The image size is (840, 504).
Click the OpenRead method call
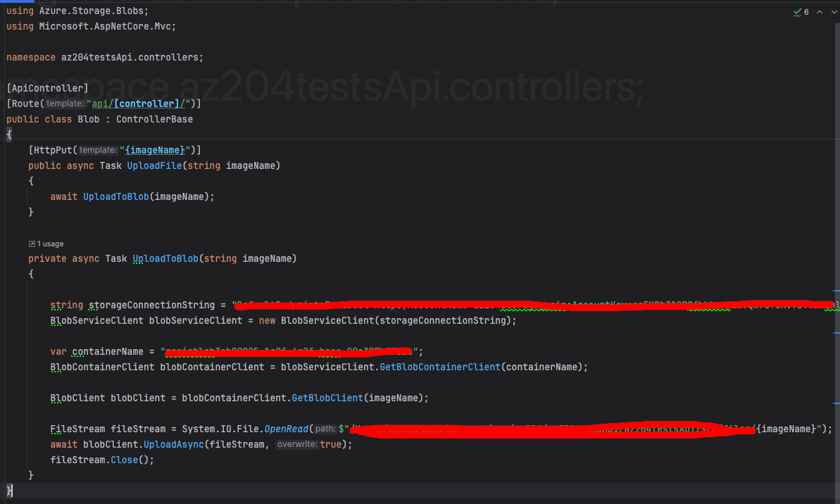coord(286,429)
